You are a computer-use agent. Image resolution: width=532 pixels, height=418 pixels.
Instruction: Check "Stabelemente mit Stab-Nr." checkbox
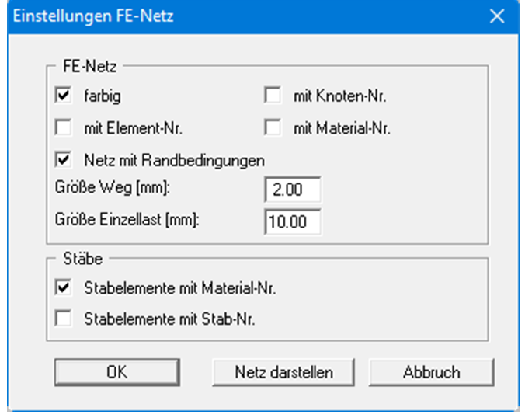pos(64,317)
